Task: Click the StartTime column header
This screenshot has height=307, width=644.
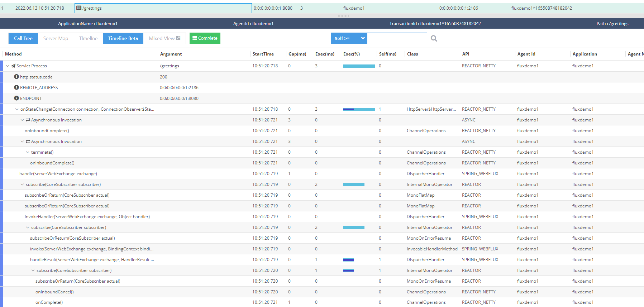Action: coord(263,54)
